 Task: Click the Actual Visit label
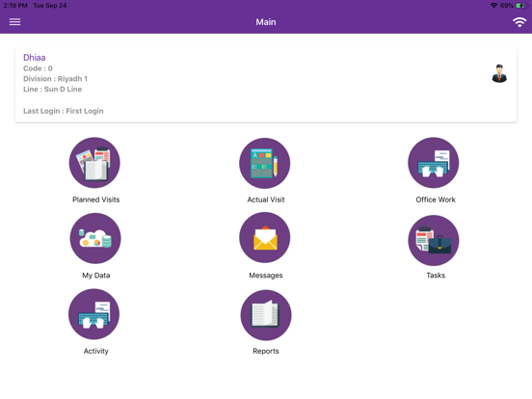pos(266,199)
